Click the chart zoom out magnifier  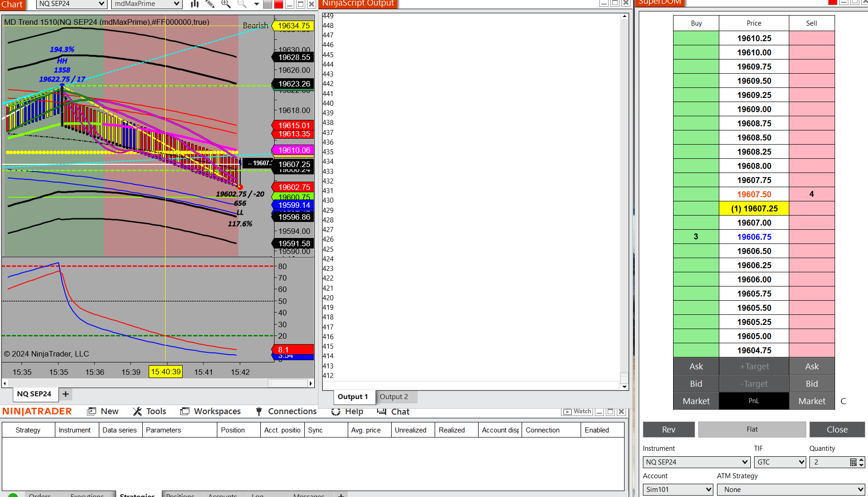[x=242, y=4]
